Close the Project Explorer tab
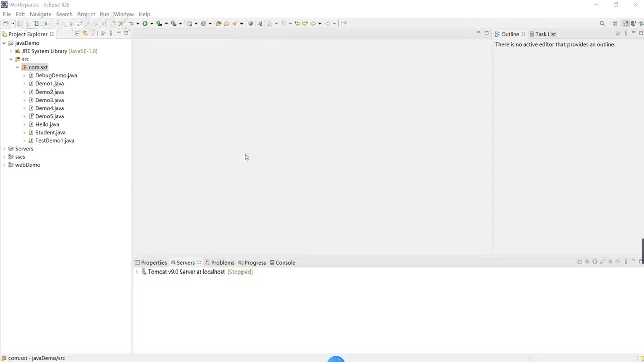The height and width of the screenshot is (362, 644). [51, 34]
